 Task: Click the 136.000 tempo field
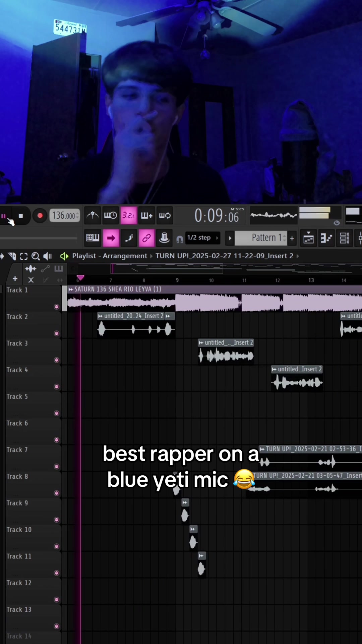point(65,216)
